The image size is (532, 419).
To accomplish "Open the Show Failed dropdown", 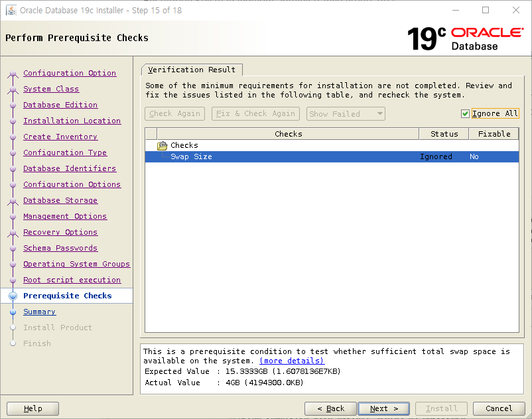I will point(346,114).
